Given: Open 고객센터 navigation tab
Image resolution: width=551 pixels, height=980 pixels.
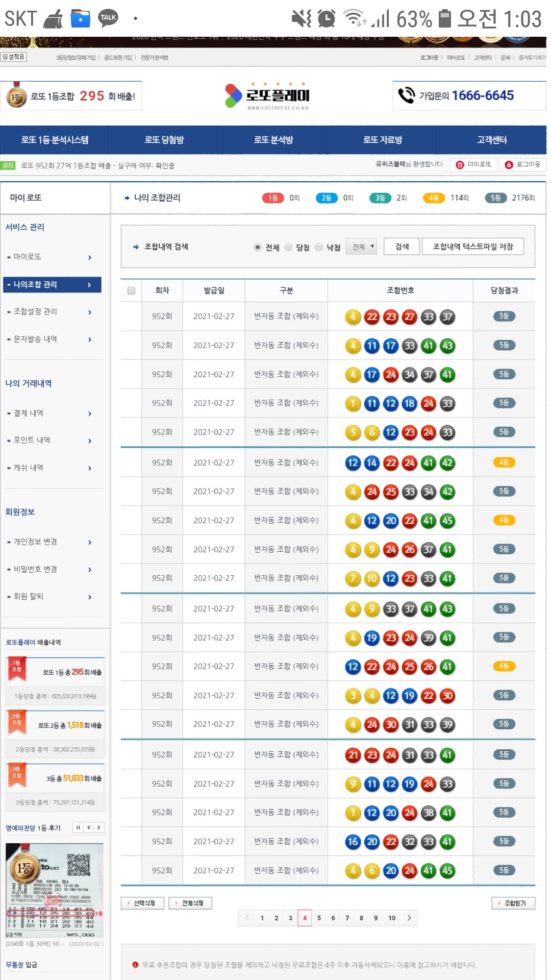Looking at the screenshot, I should [491, 140].
